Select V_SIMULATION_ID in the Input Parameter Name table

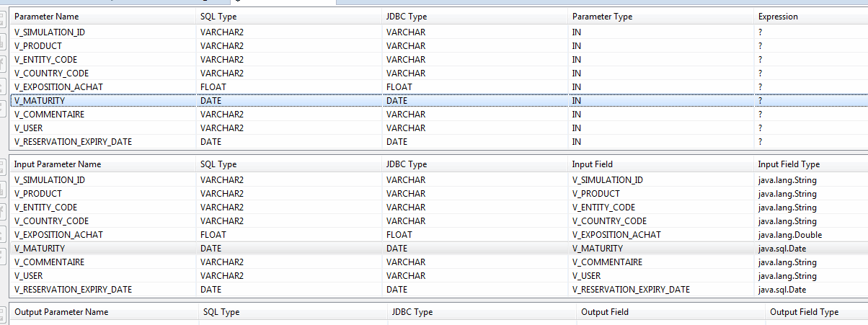(x=50, y=180)
